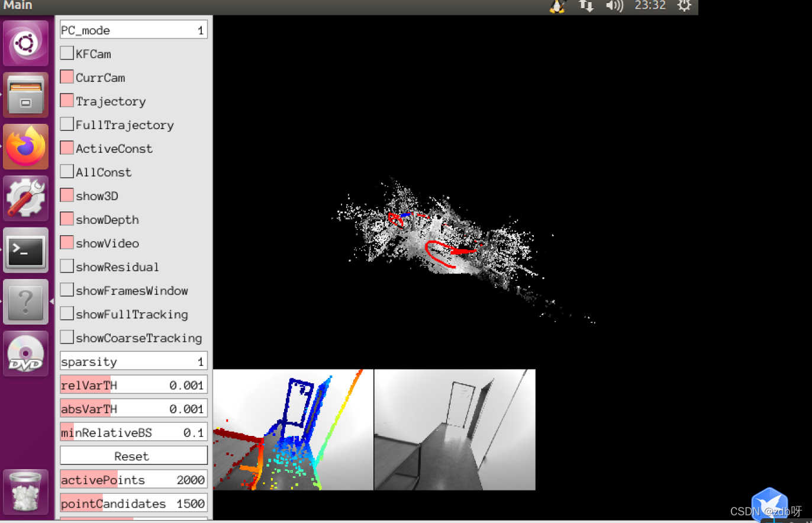Open the Ubuntu dash home icon

click(x=25, y=43)
